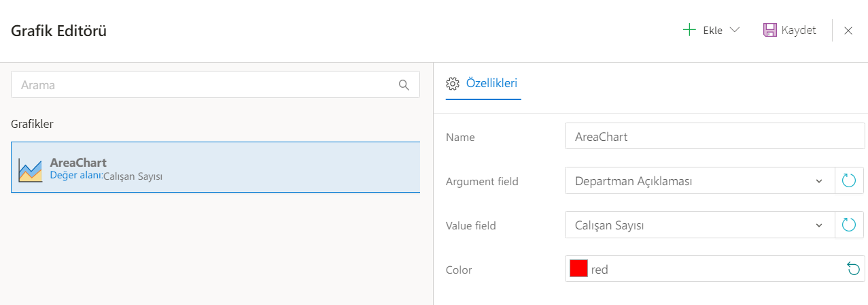The height and width of the screenshot is (305, 868).
Task: Click the search magnifier icon
Action: pos(404,85)
